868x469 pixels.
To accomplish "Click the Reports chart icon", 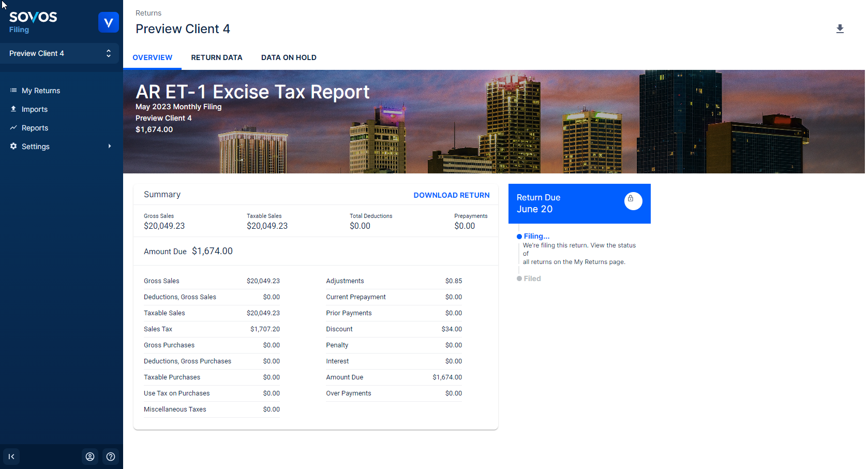I will [x=13, y=128].
